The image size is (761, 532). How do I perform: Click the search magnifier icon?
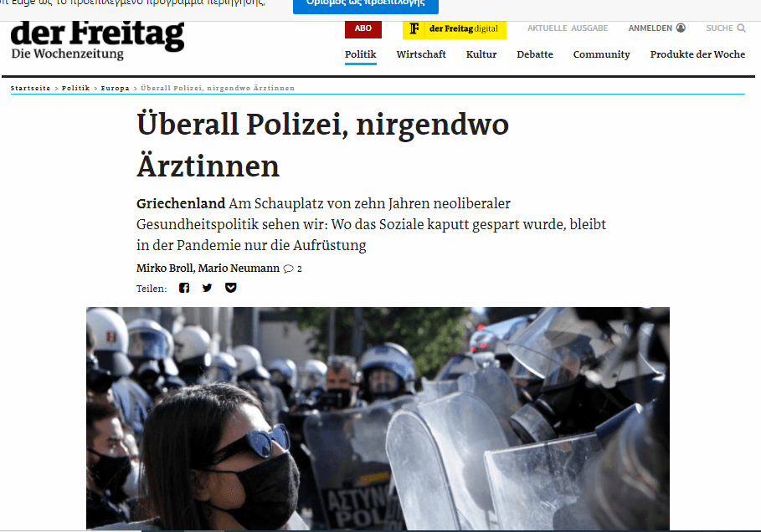pyautogui.click(x=741, y=28)
